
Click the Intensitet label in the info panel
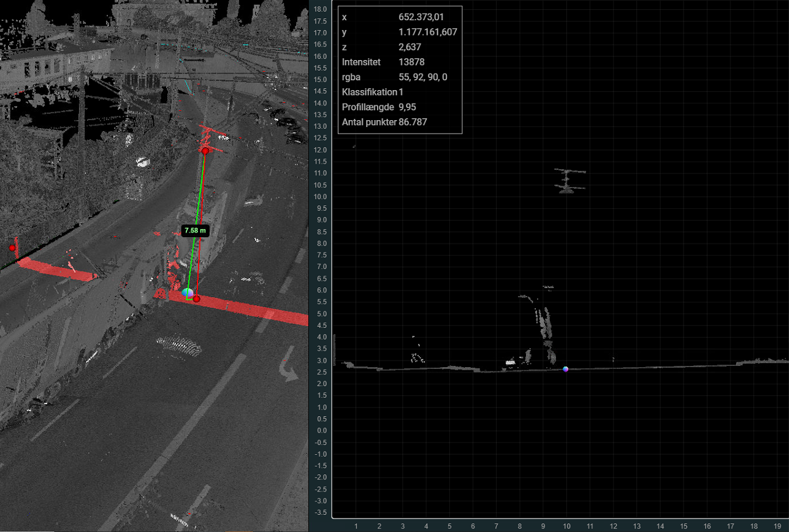click(x=361, y=62)
